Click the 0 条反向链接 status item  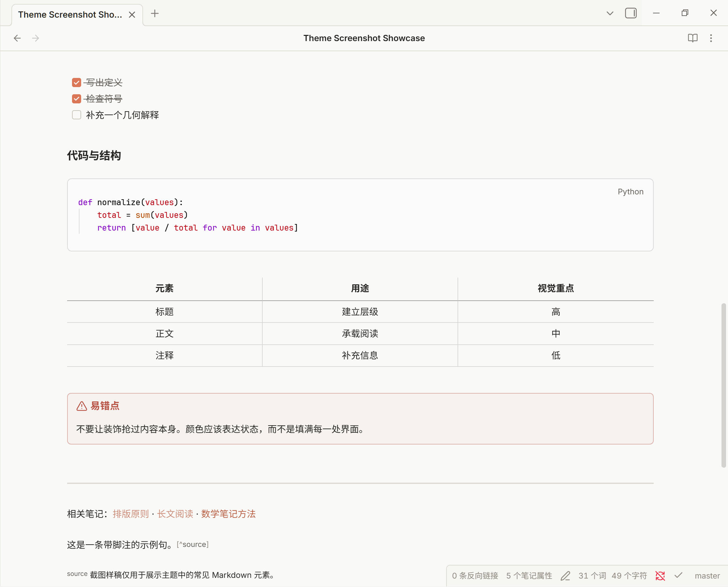click(475, 576)
